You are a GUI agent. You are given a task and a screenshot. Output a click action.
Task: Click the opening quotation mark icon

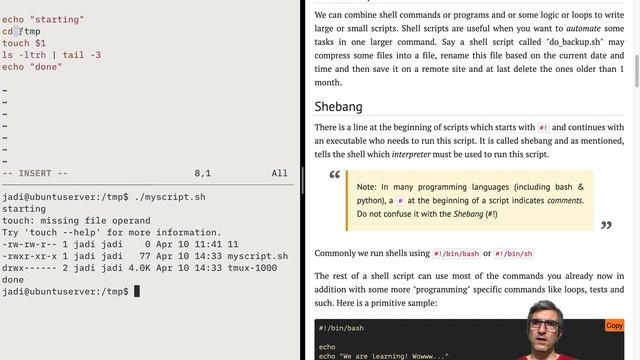(335, 175)
